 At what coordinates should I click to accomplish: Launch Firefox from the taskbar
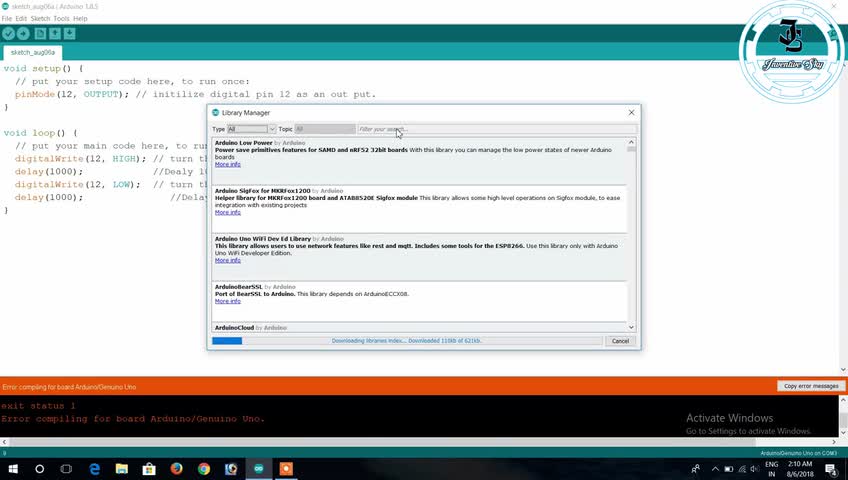tap(176, 469)
